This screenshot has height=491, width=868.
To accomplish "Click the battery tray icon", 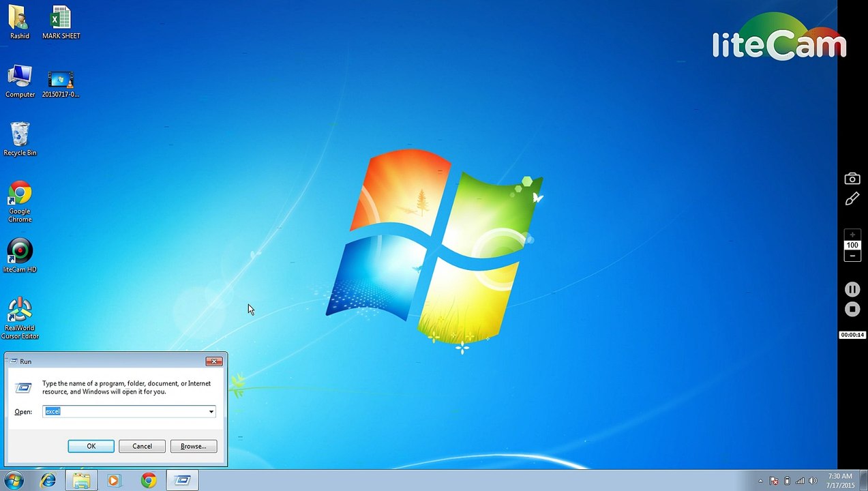I will (787, 481).
